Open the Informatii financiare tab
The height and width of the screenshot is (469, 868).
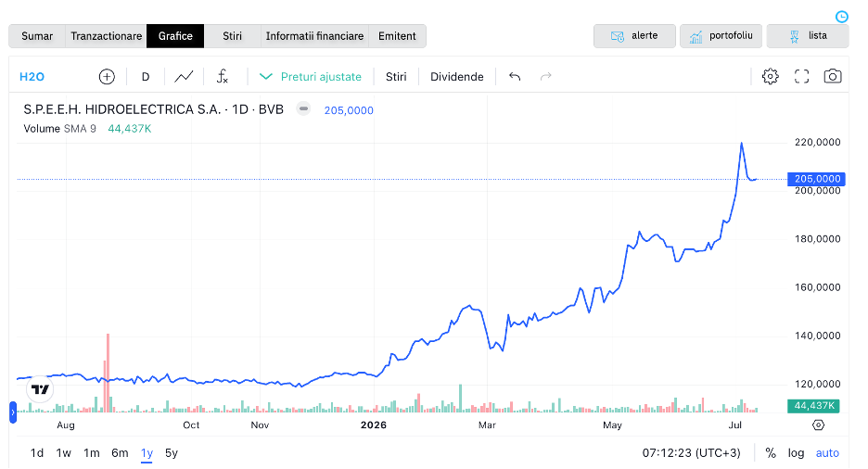coord(314,36)
